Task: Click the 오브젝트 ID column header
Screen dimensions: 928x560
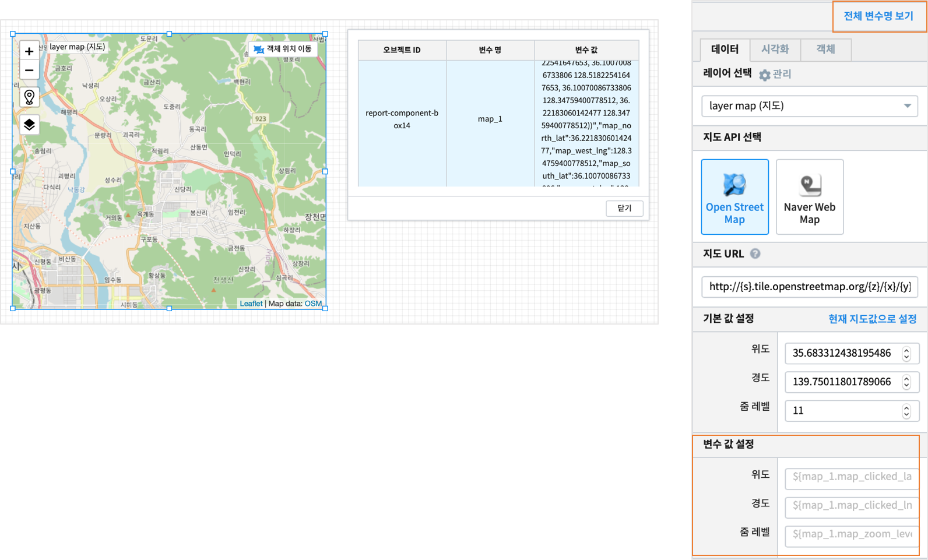Action: 402,50
